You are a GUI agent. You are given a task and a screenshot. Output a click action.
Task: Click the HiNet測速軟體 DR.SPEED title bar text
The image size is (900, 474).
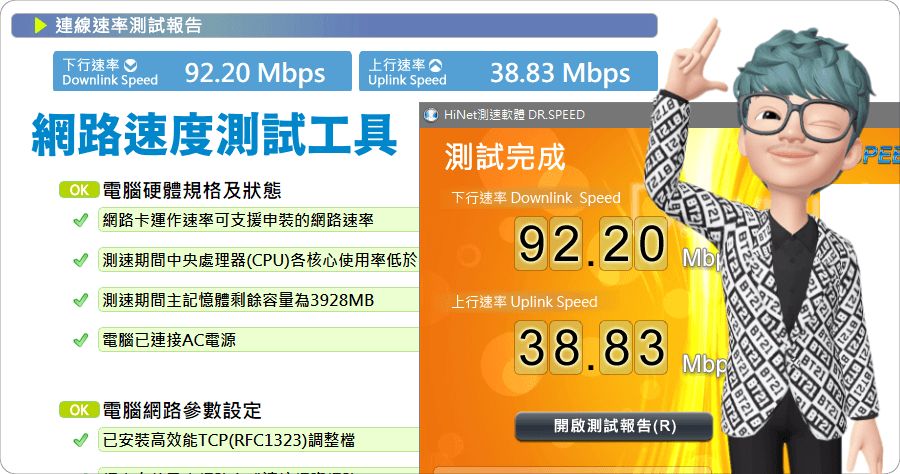(514, 115)
